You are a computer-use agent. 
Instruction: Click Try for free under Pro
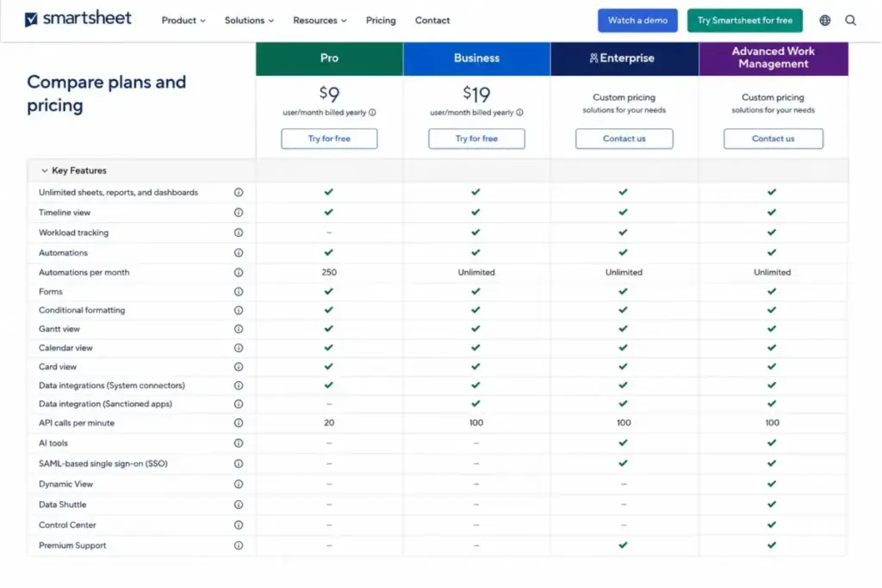(x=329, y=139)
